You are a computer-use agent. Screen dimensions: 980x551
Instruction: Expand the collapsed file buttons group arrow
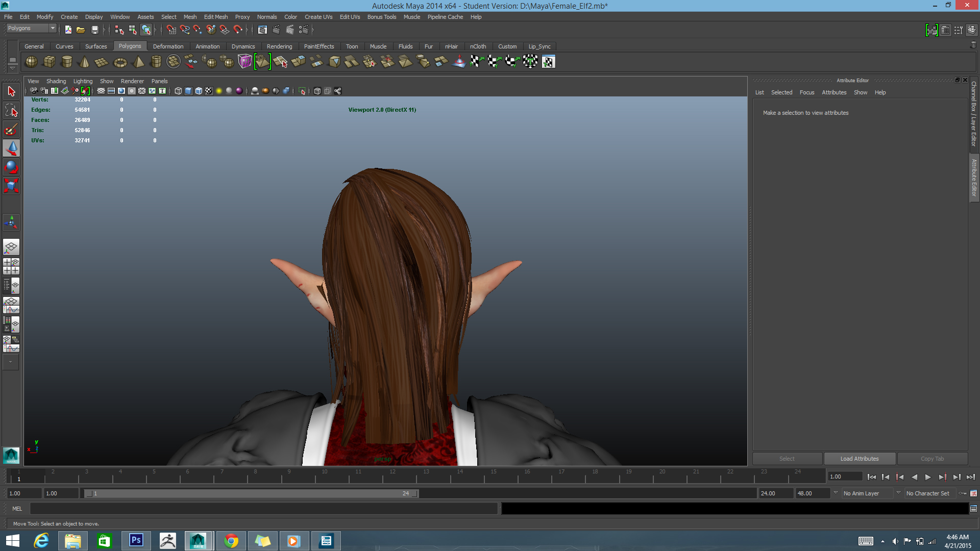click(x=104, y=30)
